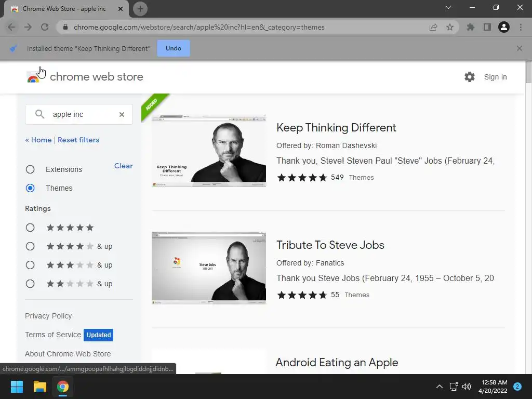
Task: Click the 'Offered by: Roman Dashevski' text
Action: point(326,145)
